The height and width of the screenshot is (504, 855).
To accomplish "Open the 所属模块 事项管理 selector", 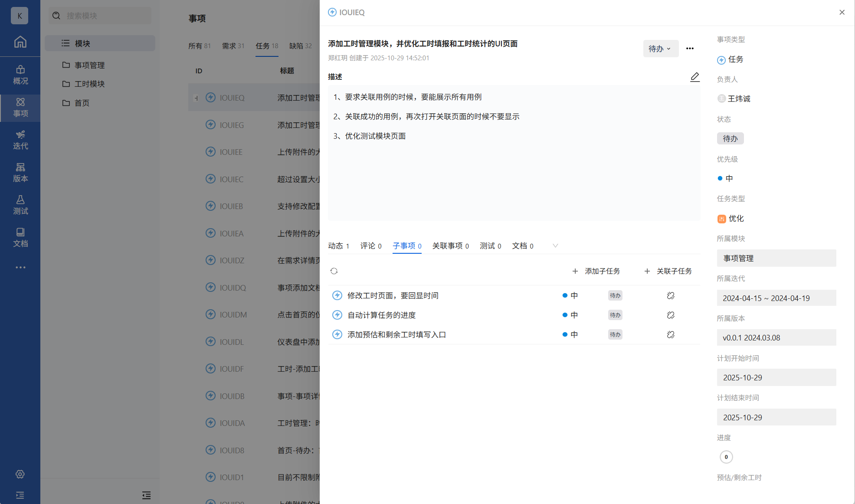I will (776, 258).
